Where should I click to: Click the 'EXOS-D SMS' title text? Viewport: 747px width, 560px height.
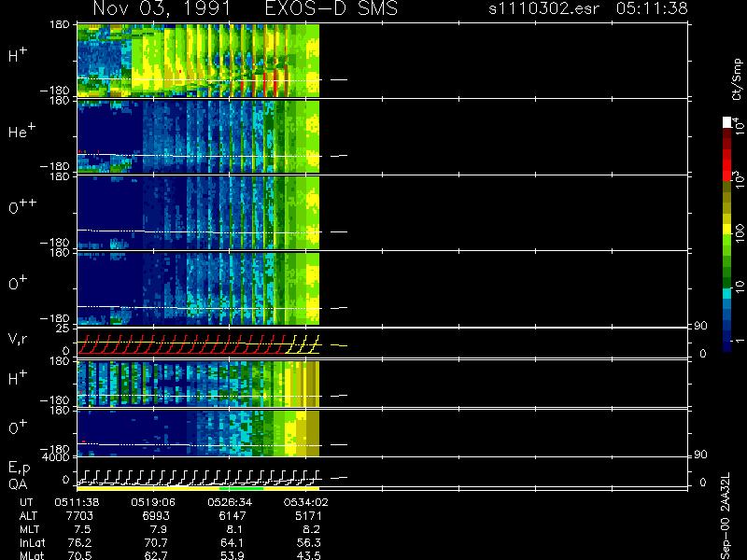tap(331, 8)
